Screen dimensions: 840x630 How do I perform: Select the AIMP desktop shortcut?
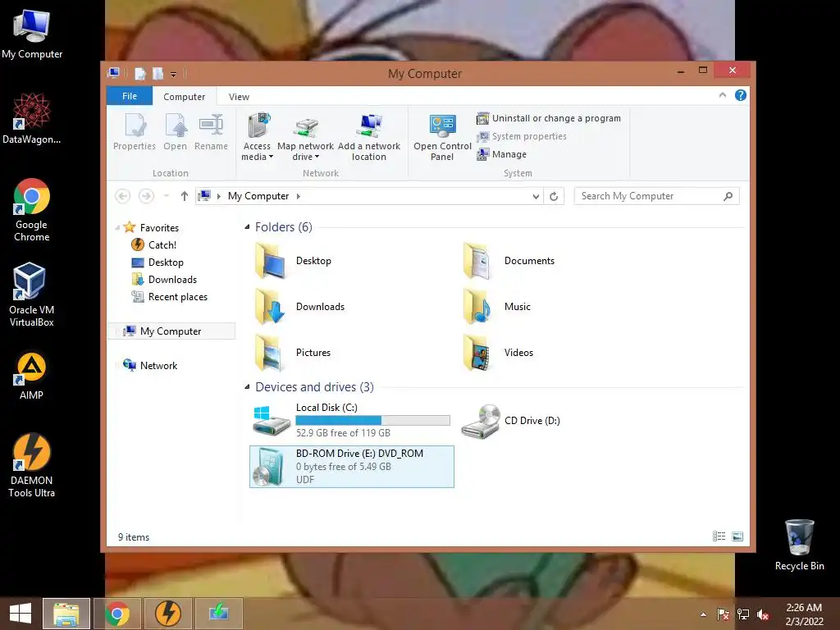(31, 377)
